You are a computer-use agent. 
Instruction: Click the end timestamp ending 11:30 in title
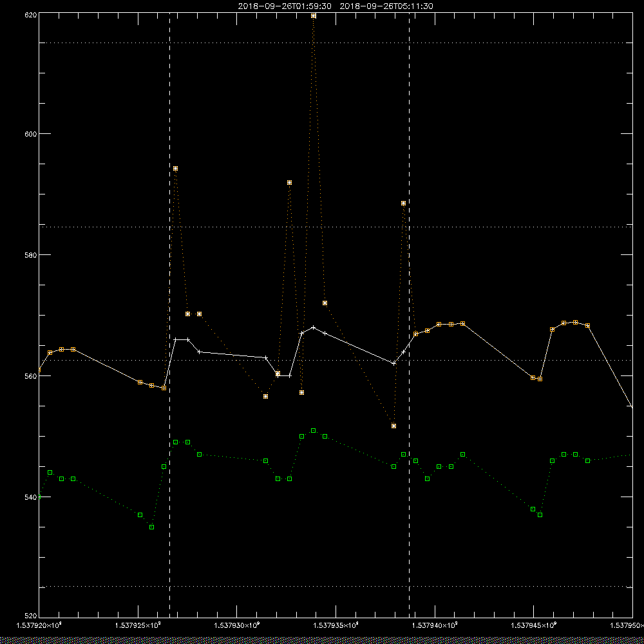[x=386, y=6]
